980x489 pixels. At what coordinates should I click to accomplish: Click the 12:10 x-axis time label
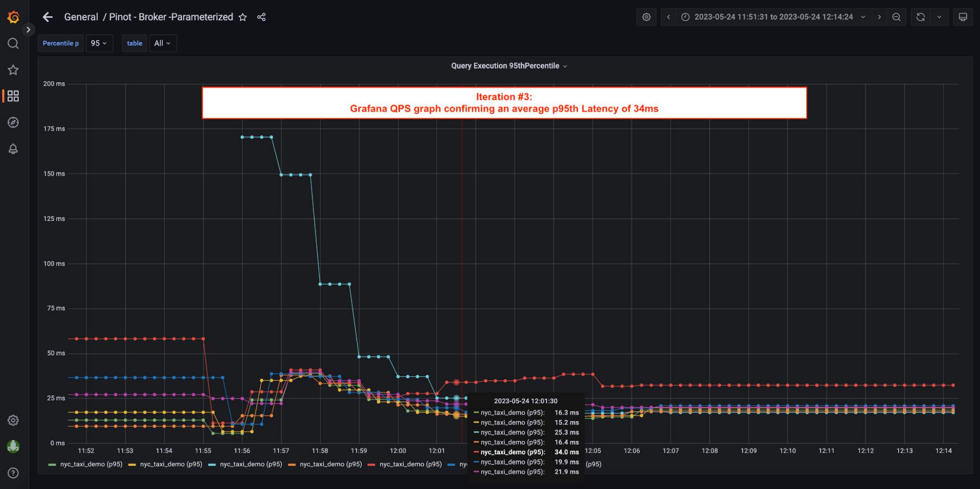point(788,451)
